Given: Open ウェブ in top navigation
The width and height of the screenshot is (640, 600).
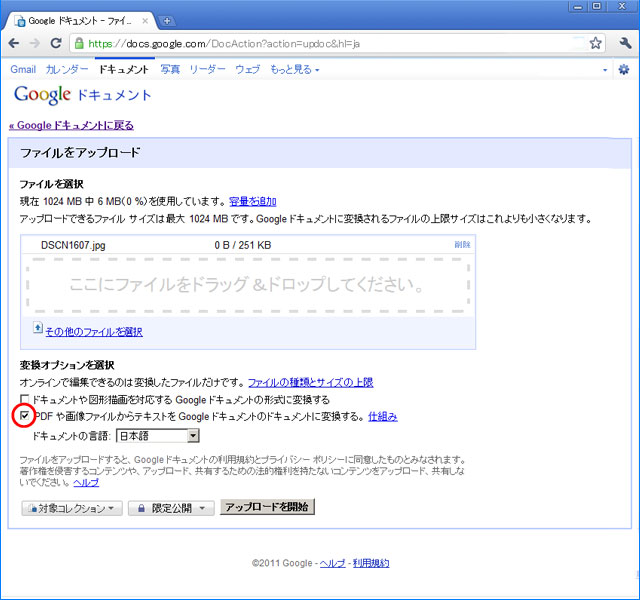Looking at the screenshot, I should coord(248,69).
